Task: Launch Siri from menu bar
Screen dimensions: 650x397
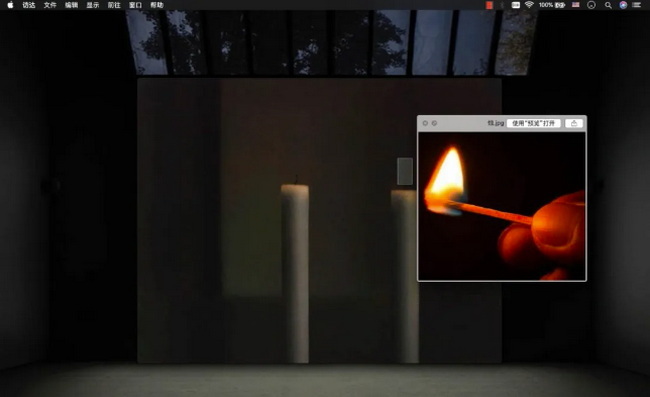Action: click(623, 5)
